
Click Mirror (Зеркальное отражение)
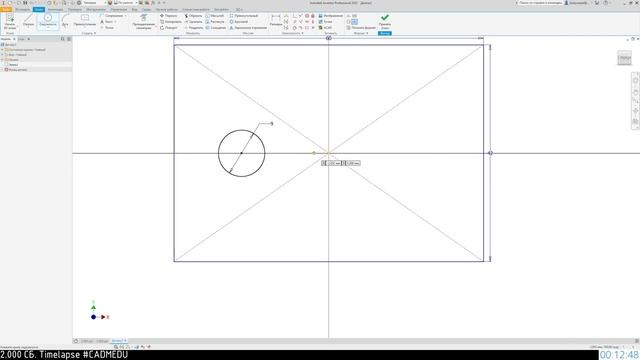pyautogui.click(x=248, y=28)
